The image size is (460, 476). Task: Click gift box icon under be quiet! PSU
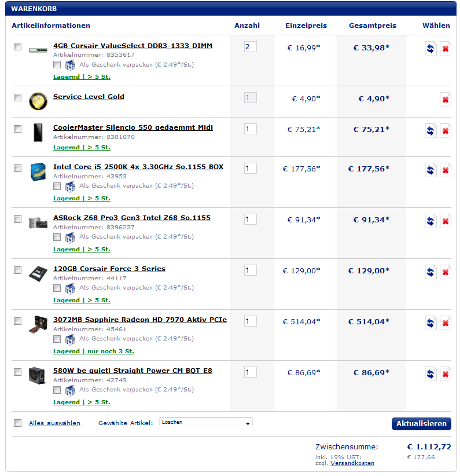tap(70, 390)
